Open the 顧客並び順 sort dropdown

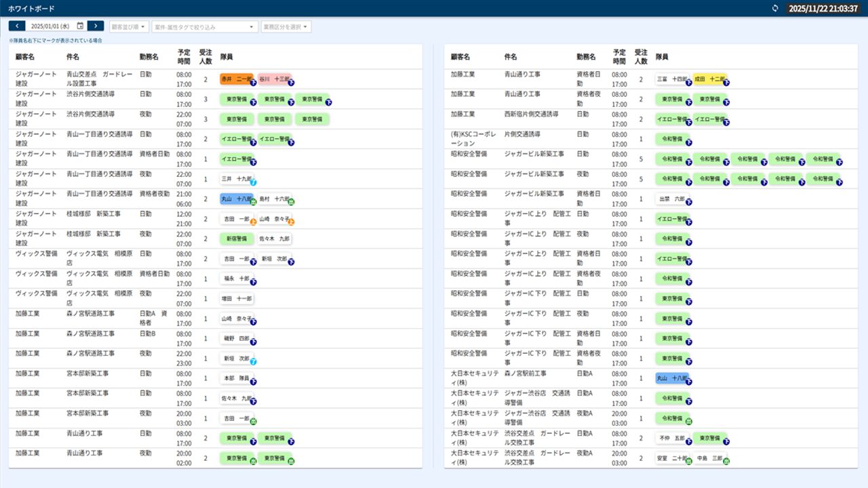tap(129, 26)
